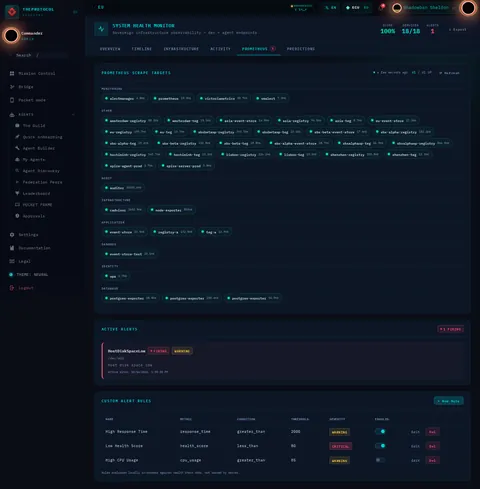Click Edit for High CPU Usage rule
Image resolution: width=480 pixels, height=489 pixels.
click(x=415, y=461)
